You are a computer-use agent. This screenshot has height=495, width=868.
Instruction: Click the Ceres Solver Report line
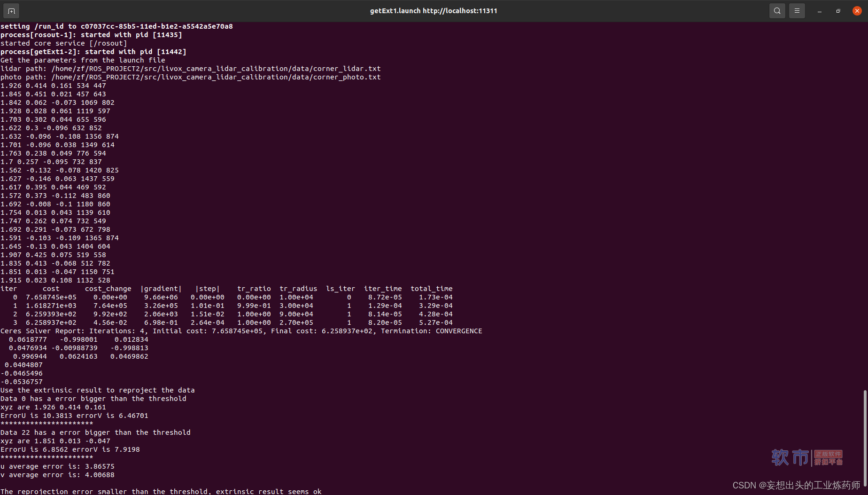[x=241, y=331]
